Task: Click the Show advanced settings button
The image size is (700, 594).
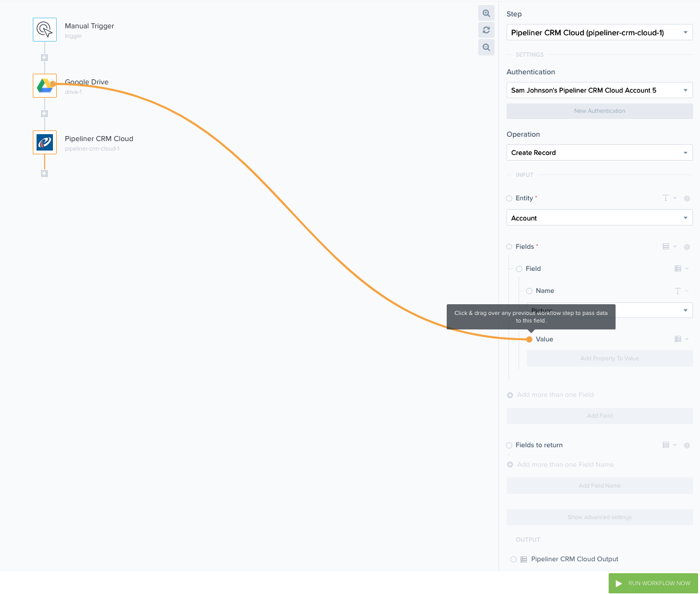Action: pyautogui.click(x=599, y=517)
